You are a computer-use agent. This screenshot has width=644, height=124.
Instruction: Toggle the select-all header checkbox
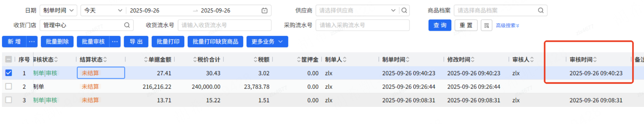point(9,59)
